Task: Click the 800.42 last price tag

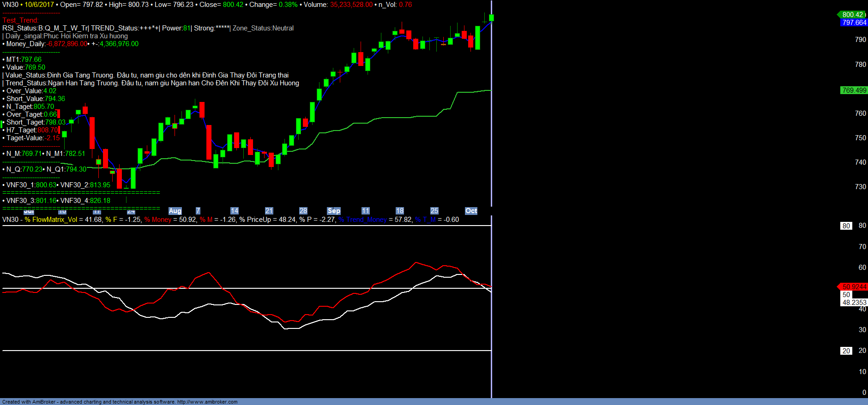Action: [x=852, y=15]
